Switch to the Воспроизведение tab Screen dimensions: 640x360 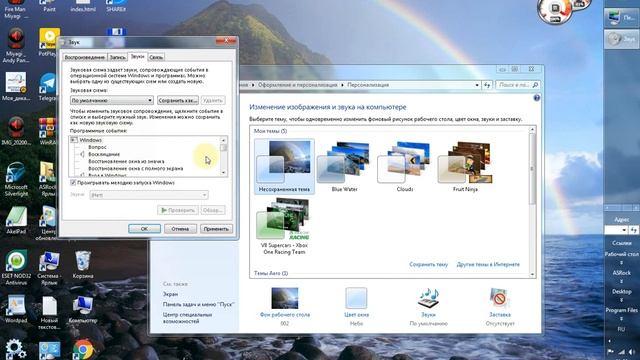84,57
